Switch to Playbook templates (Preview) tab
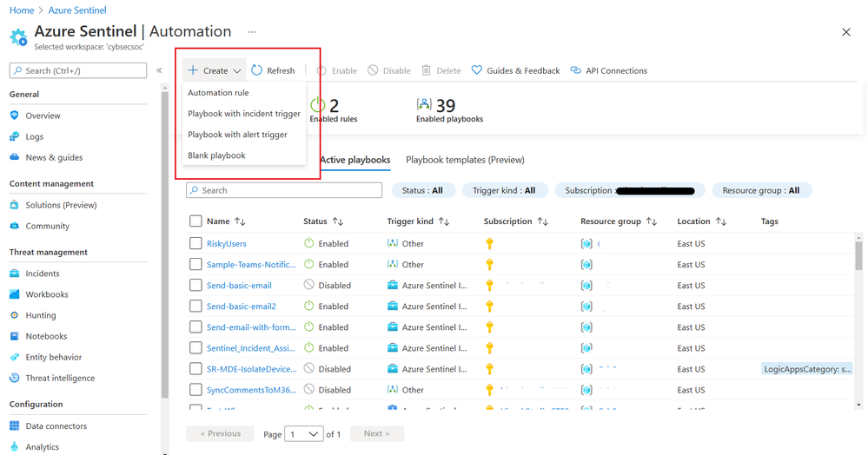868x455 pixels. coord(465,160)
